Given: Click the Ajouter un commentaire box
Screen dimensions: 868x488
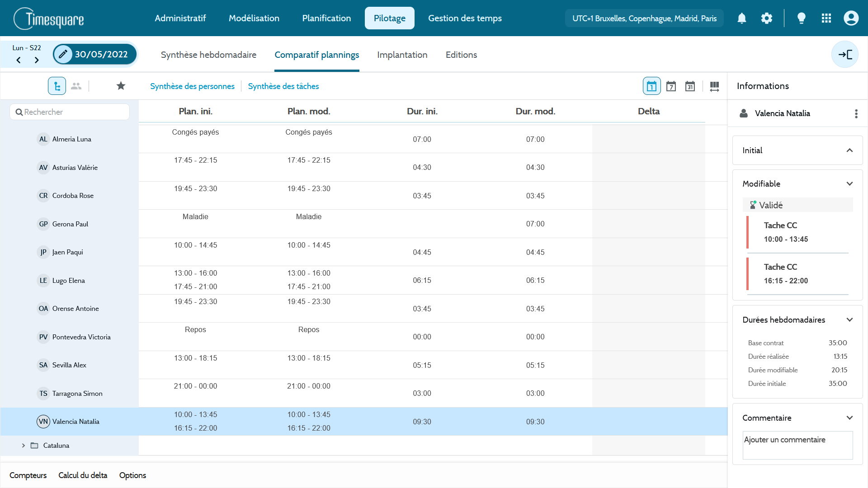Looking at the screenshot, I should 797,445.
